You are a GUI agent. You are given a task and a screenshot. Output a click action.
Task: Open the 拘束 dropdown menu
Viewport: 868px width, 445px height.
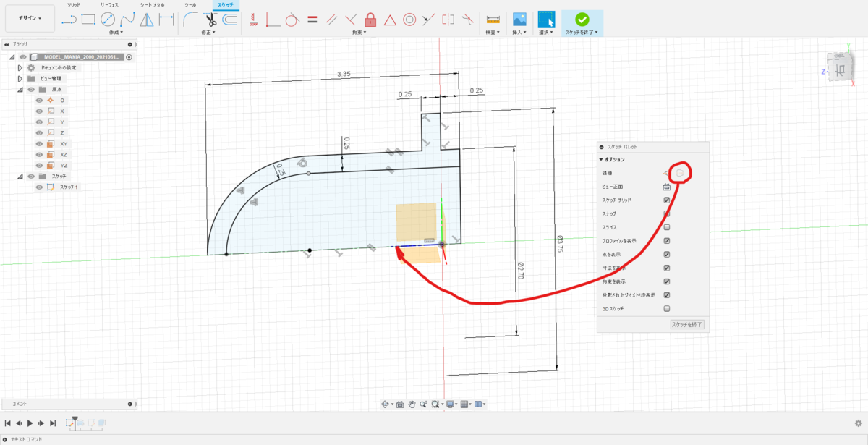pos(359,33)
